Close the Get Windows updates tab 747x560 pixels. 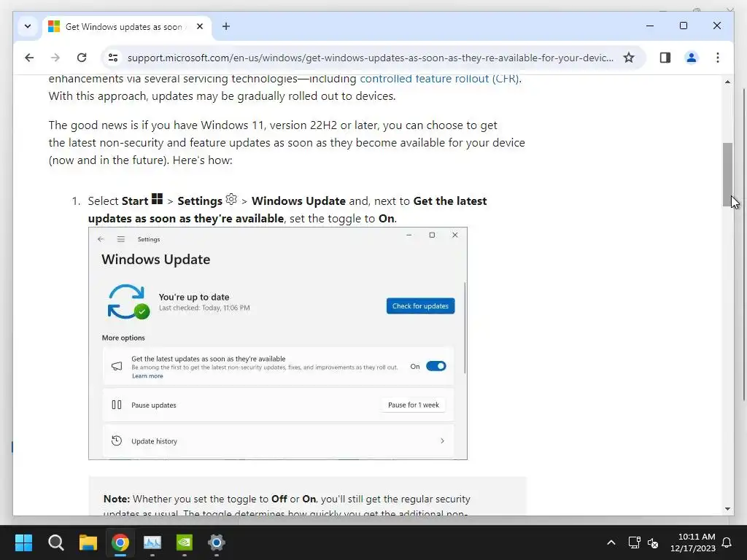(x=200, y=26)
